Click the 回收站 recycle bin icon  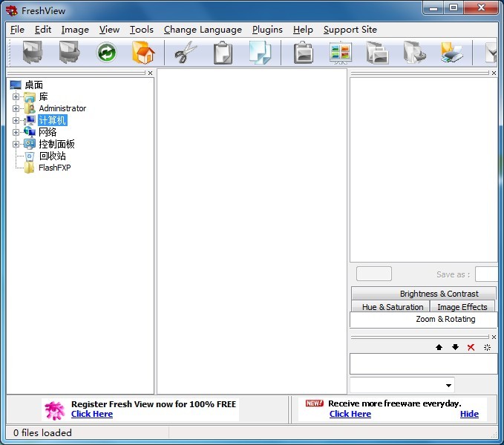click(29, 156)
